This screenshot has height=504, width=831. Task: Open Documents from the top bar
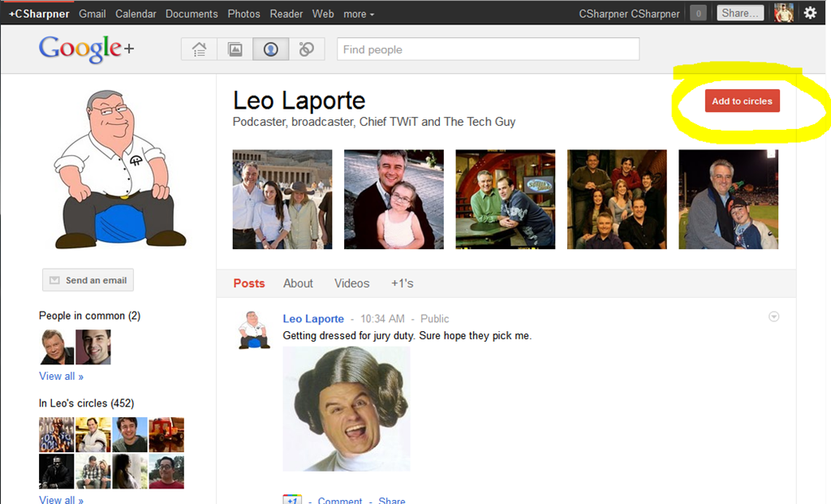(x=192, y=14)
